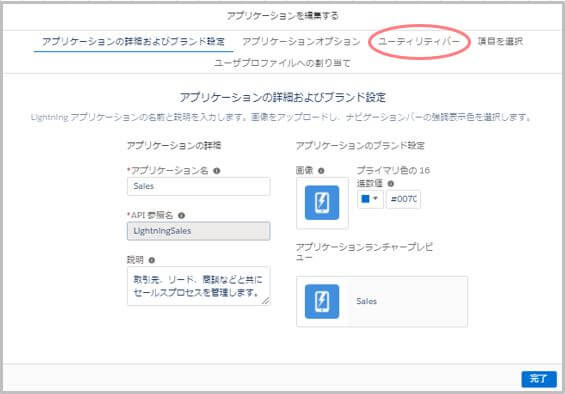The height and width of the screenshot is (394, 565).
Task: Open the ユーティリティバー tab
Action: coord(419,41)
